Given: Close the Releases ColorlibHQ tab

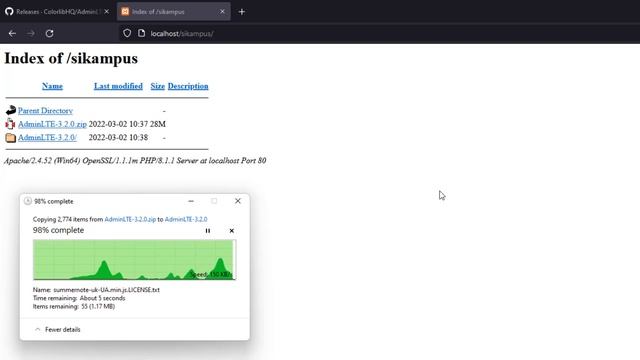Looking at the screenshot, I should tap(107, 12).
